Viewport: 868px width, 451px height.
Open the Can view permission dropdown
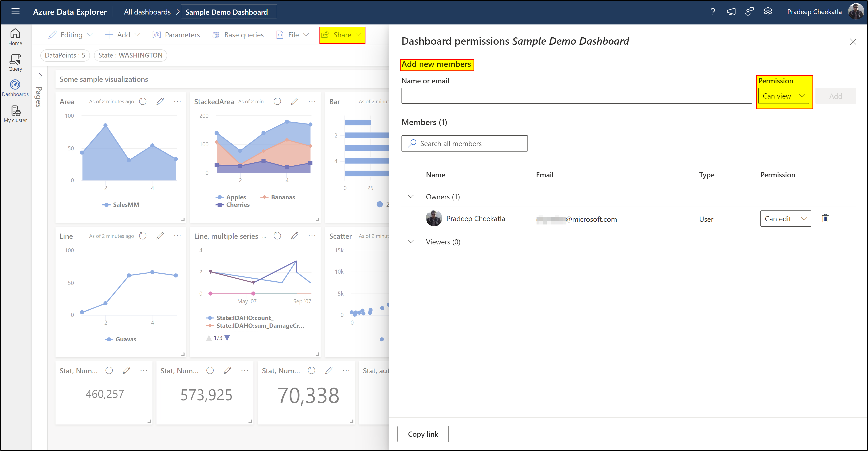(x=784, y=96)
